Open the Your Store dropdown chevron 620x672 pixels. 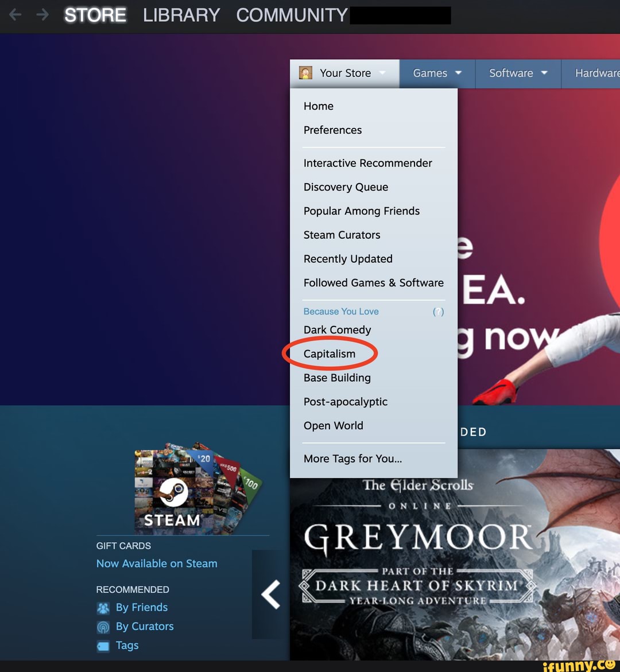383,73
